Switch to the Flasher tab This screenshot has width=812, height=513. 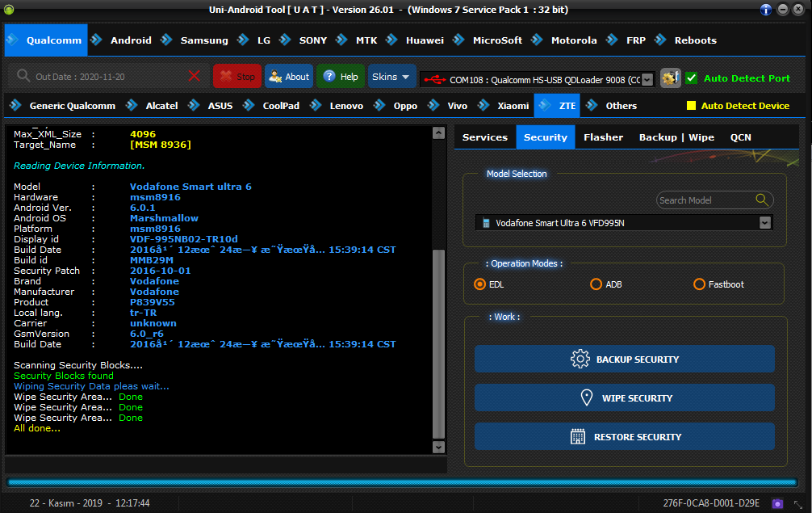coord(603,137)
